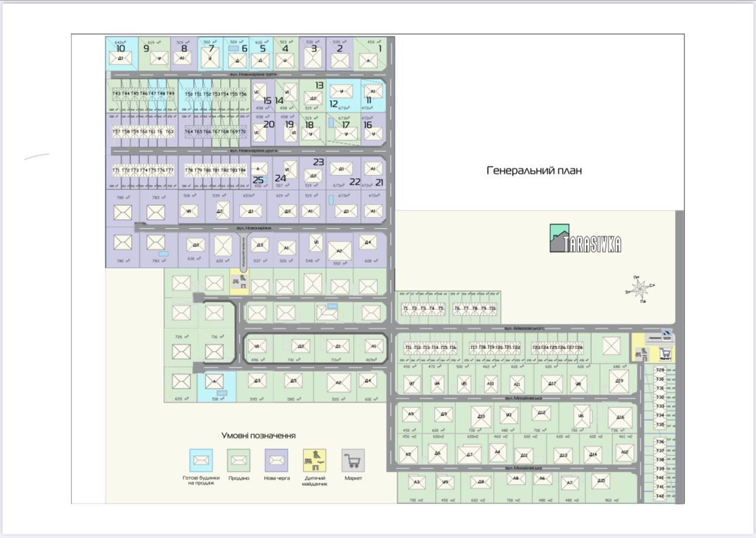Image resolution: width=756 pixels, height=538 pixels.
Task: Select plot number 6
Action: pos(244,49)
